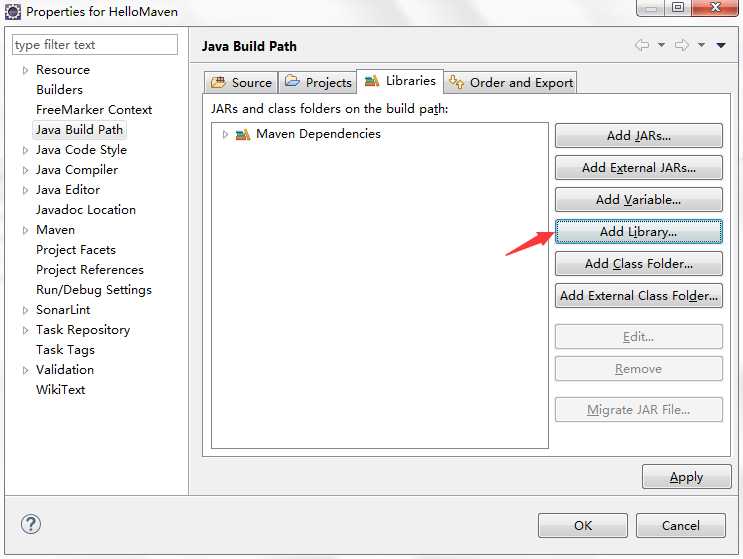
Task: Click the help question mark icon
Action: coord(31,524)
